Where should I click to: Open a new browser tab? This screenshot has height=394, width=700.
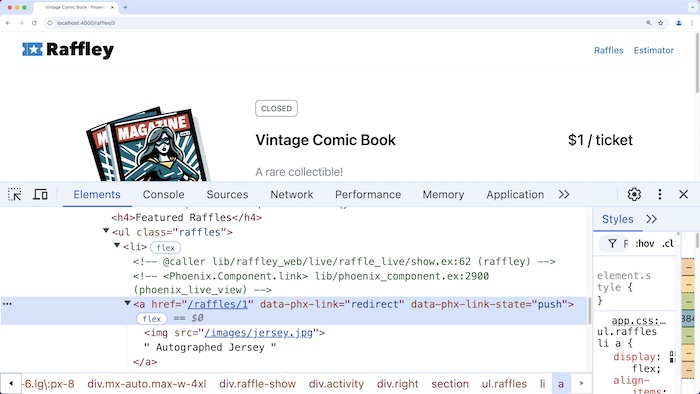tap(125, 7)
